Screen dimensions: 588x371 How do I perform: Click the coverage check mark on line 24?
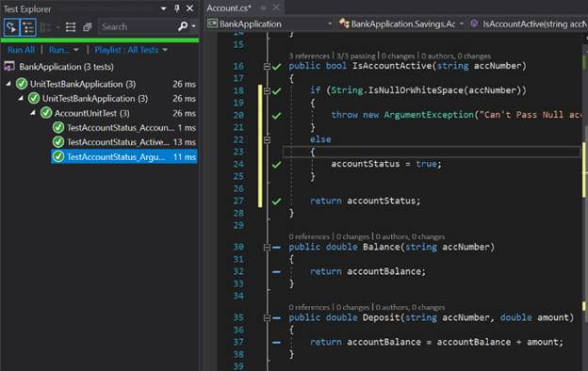(277, 165)
